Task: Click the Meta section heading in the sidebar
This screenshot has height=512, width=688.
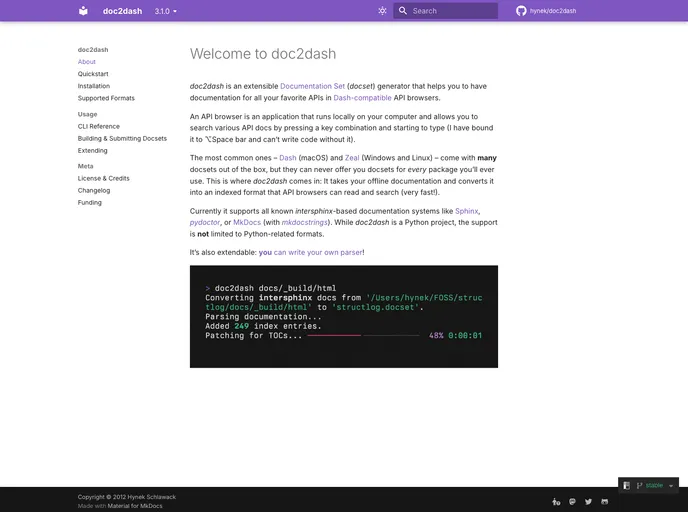Action: [x=86, y=166]
